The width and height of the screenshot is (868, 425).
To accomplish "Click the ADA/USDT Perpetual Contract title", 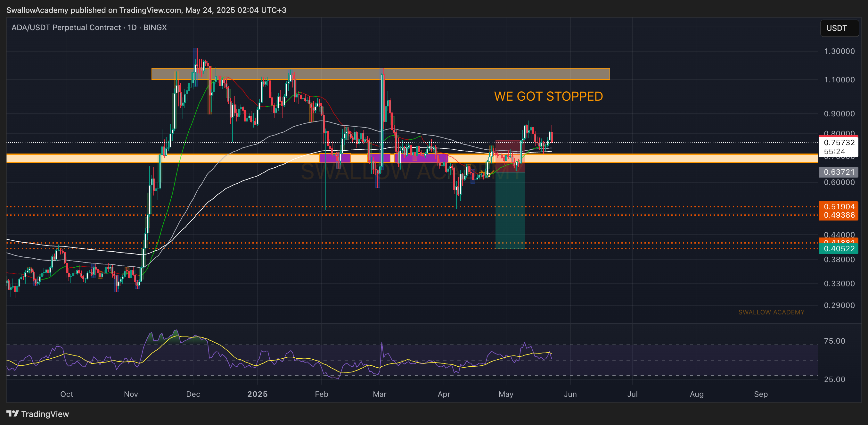I will tap(89, 27).
